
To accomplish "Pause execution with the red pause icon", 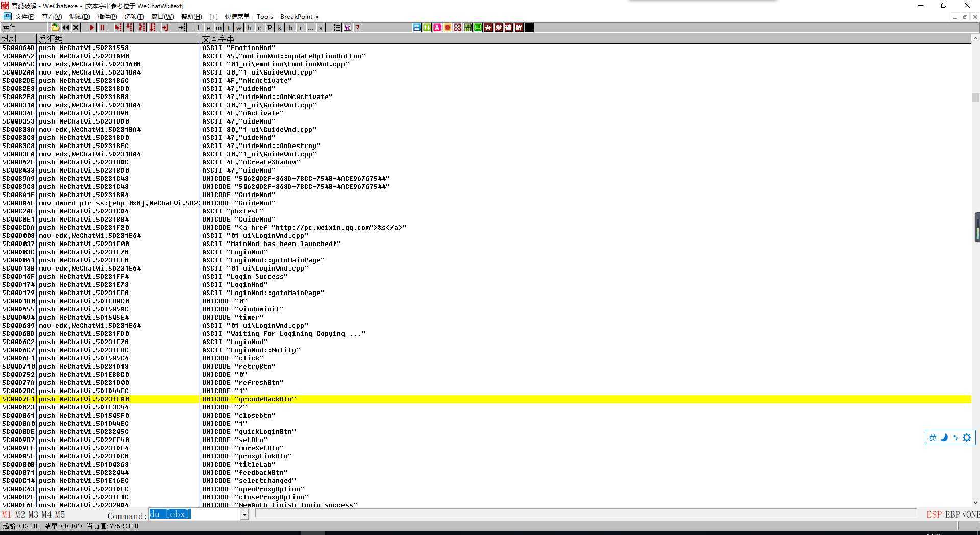I will [102, 28].
